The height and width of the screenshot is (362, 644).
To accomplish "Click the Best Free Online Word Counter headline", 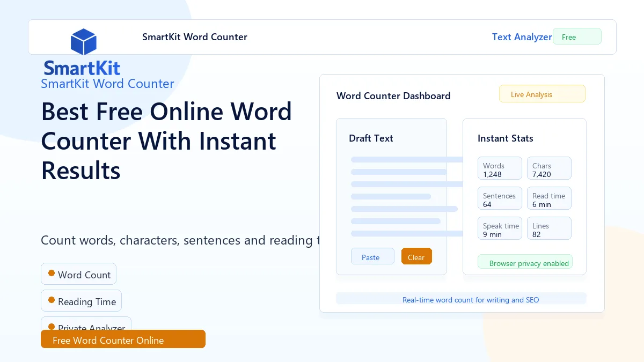I will point(166,141).
